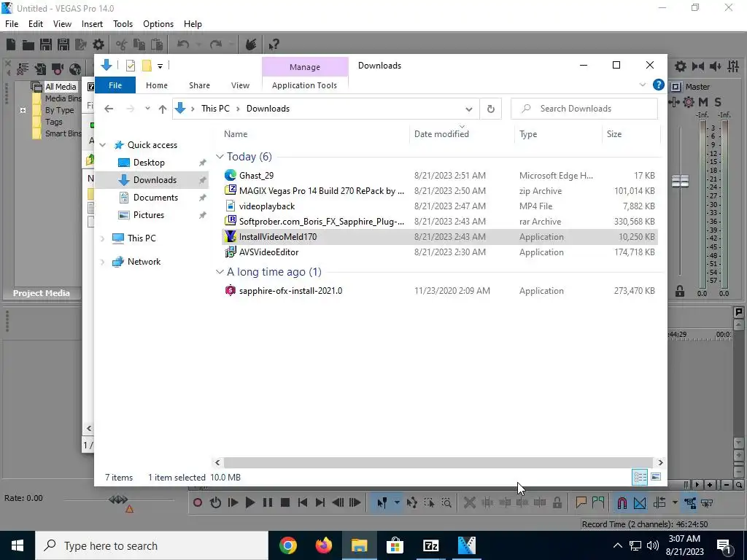Open project folder icon in VEGAS toolbar
This screenshot has width=747, height=560.
tap(28, 44)
